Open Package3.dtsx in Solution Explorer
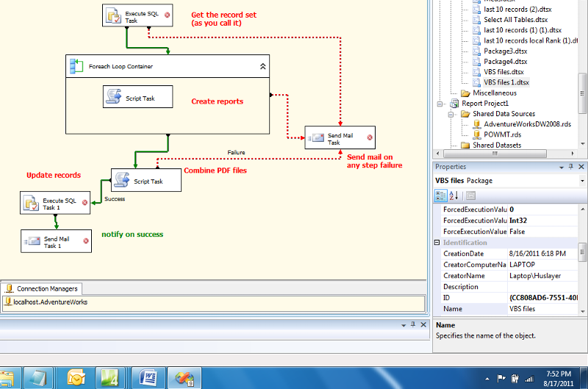 pos(505,51)
